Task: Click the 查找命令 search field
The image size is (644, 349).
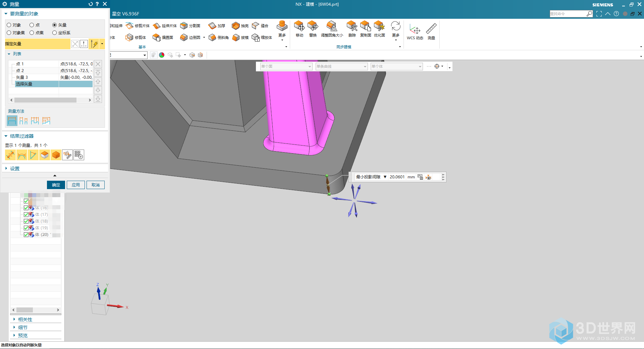Action: 568,14
